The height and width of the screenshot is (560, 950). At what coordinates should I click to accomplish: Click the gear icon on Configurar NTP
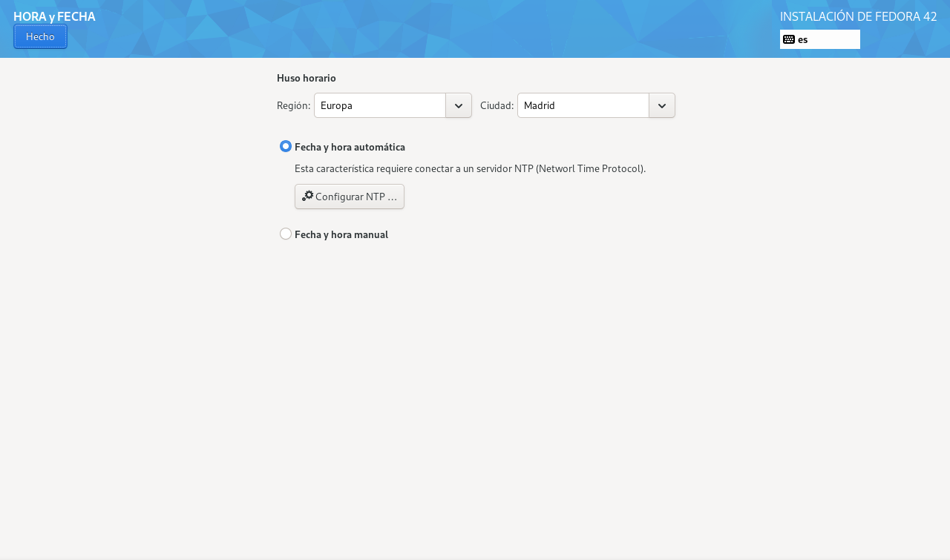click(307, 196)
